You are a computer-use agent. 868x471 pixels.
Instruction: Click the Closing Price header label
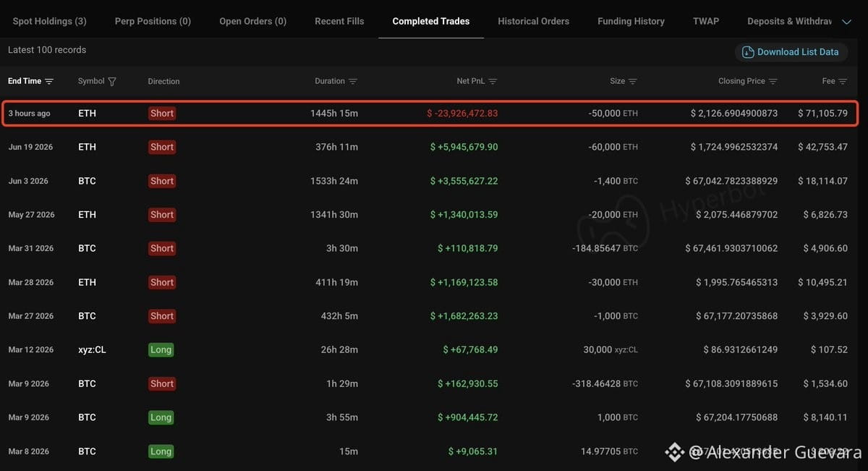tap(741, 81)
